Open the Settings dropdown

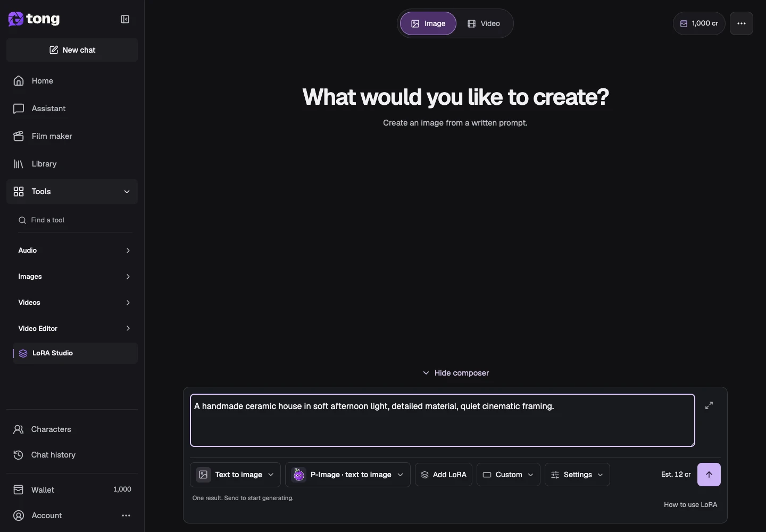click(x=577, y=475)
